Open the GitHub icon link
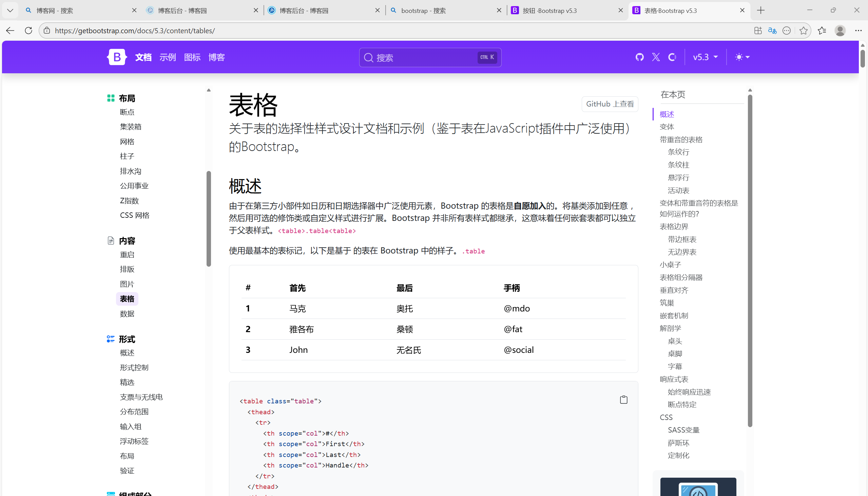This screenshot has width=868, height=496. [639, 57]
